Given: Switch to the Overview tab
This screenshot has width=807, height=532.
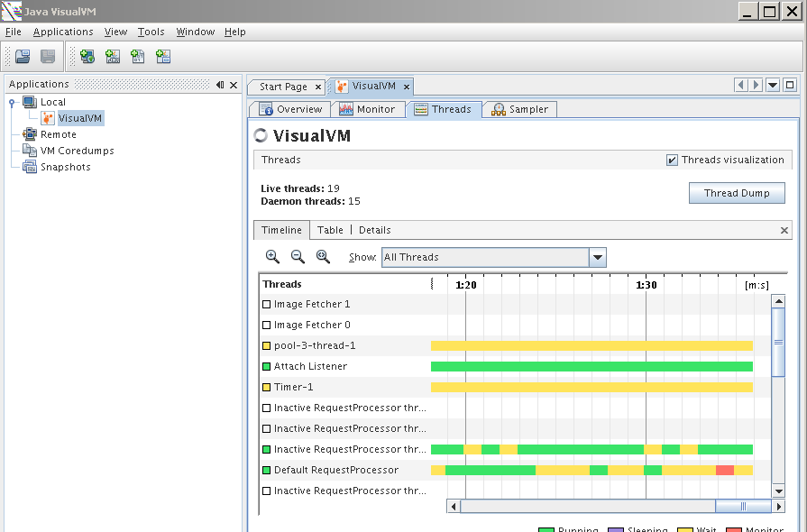Looking at the screenshot, I should [x=290, y=109].
